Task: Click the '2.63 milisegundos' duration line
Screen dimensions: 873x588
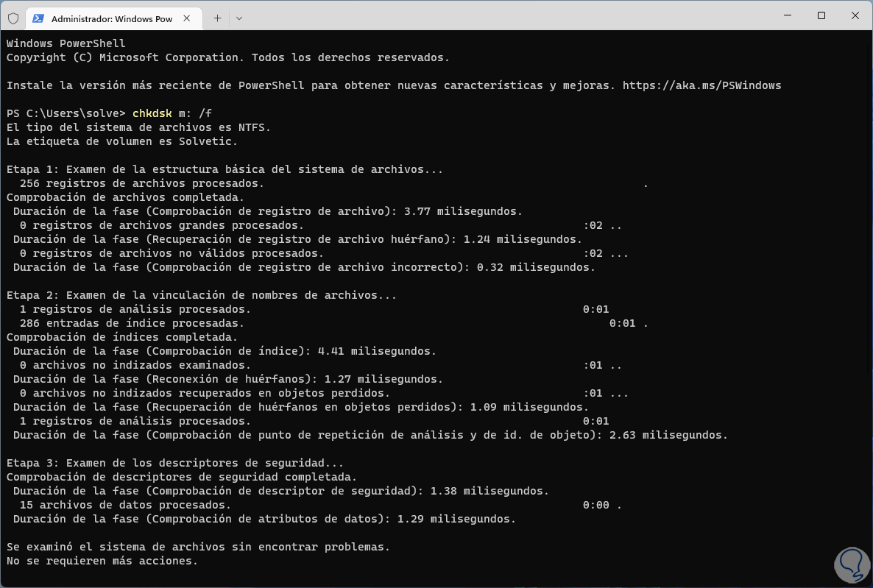Action: (370, 435)
